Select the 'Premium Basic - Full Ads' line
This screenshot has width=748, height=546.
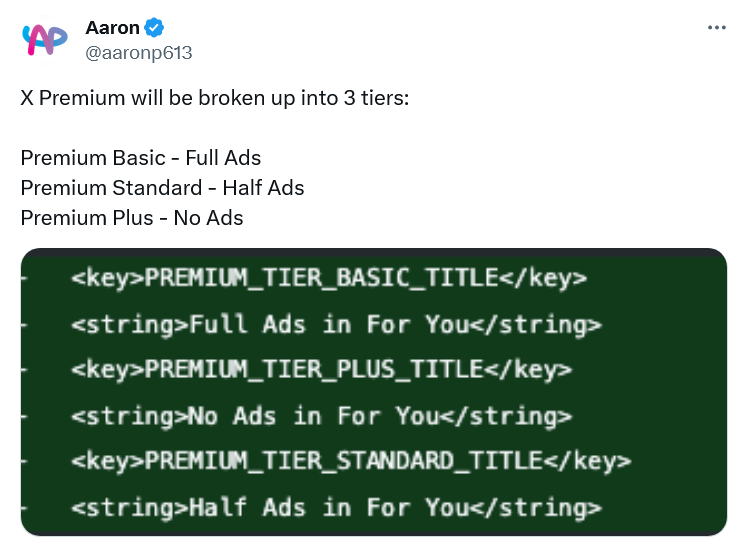point(141,158)
